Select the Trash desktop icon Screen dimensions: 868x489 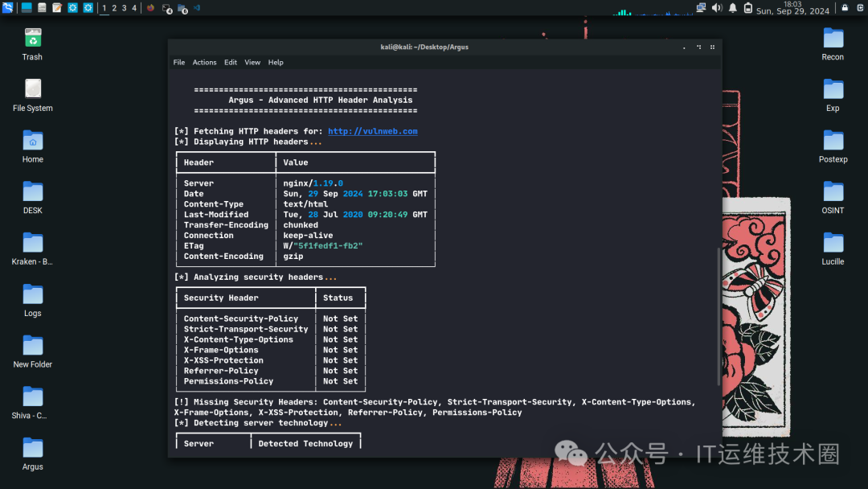[33, 44]
